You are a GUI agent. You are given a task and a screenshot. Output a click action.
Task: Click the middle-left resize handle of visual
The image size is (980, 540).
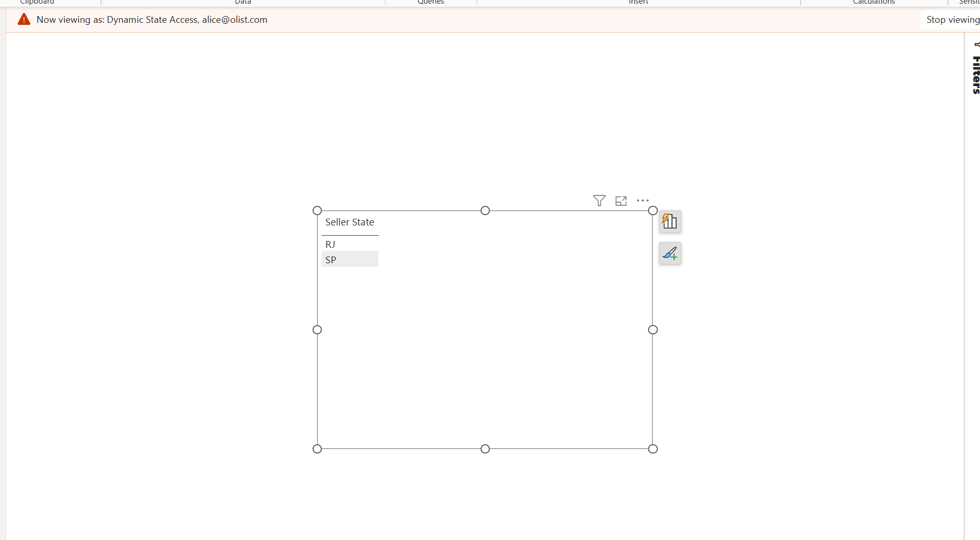[x=317, y=330]
